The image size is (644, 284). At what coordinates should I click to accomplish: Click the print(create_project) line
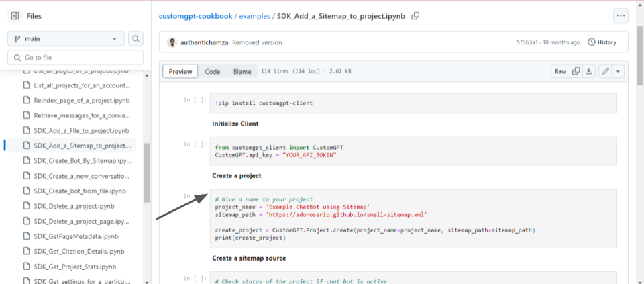pyautogui.click(x=250, y=238)
